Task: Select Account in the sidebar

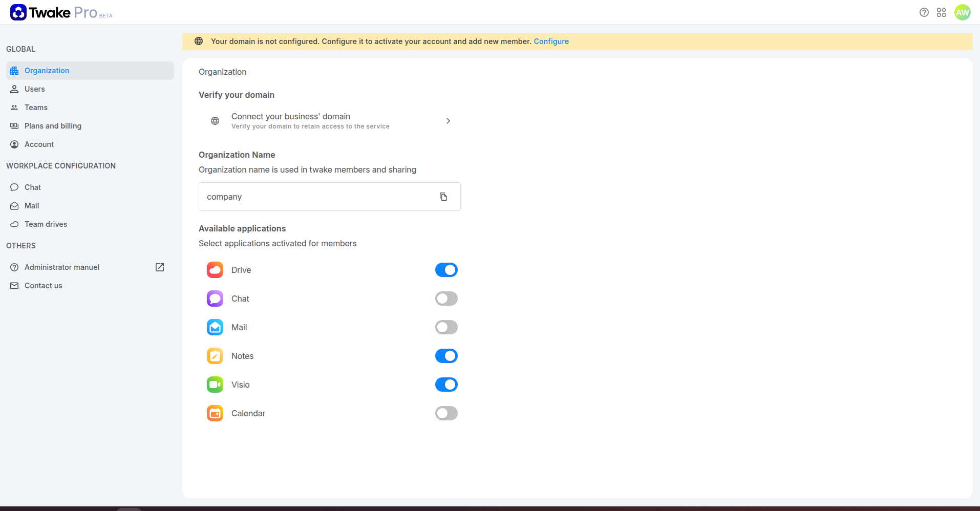Action: point(90,144)
